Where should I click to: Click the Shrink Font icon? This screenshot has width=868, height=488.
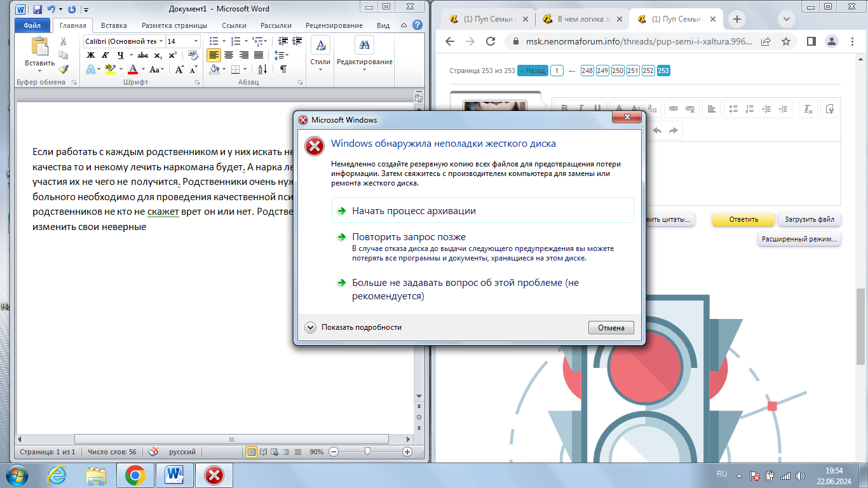tap(193, 69)
